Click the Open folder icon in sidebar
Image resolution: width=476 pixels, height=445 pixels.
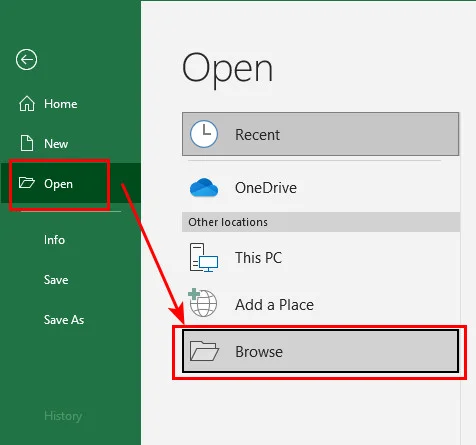27,183
